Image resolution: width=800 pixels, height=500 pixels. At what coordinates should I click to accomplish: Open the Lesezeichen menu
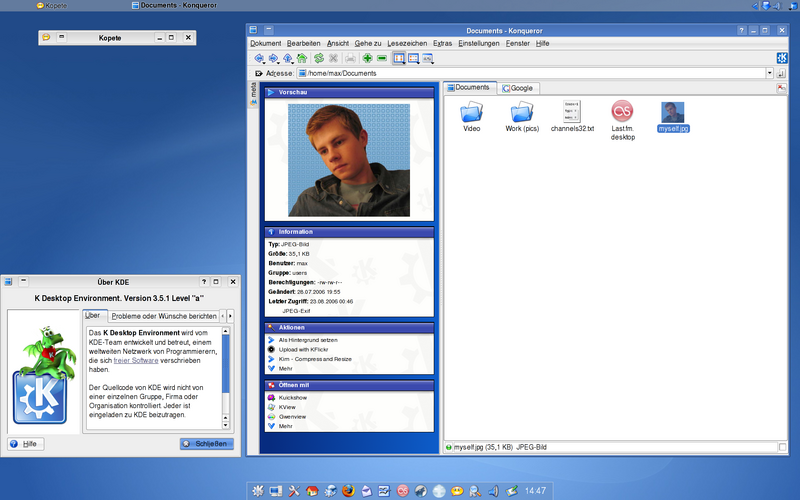click(407, 43)
